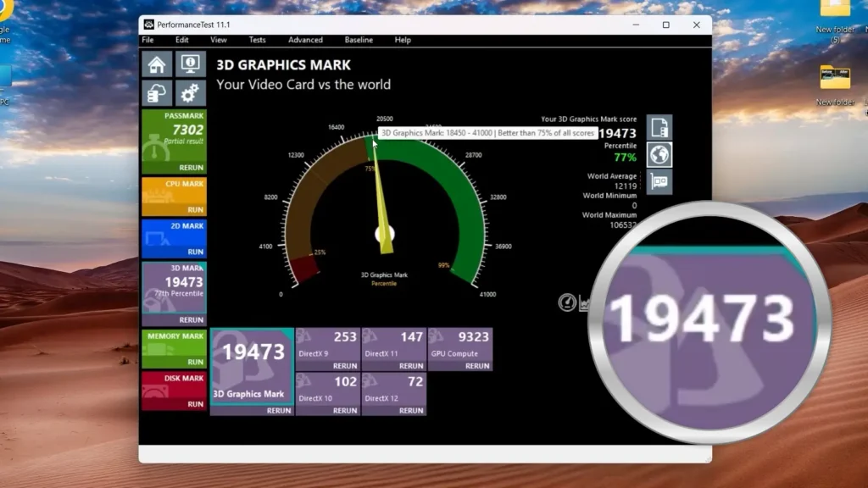Select the DirectX 12 score 72

(x=415, y=382)
